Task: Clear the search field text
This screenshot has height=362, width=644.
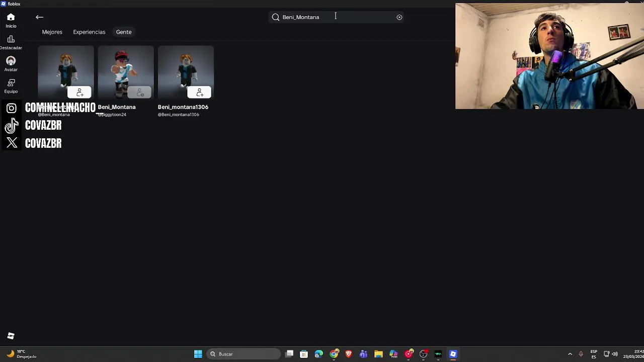Action: [x=399, y=17]
